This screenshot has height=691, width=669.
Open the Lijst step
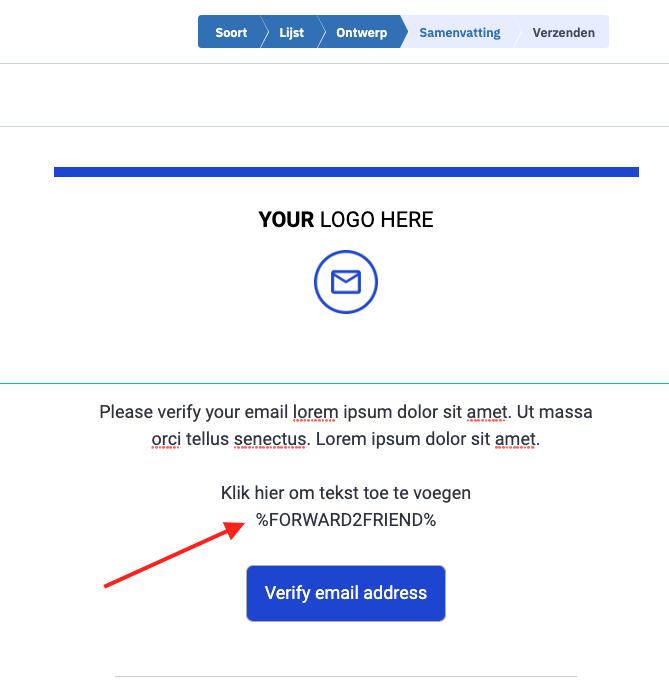(291, 33)
